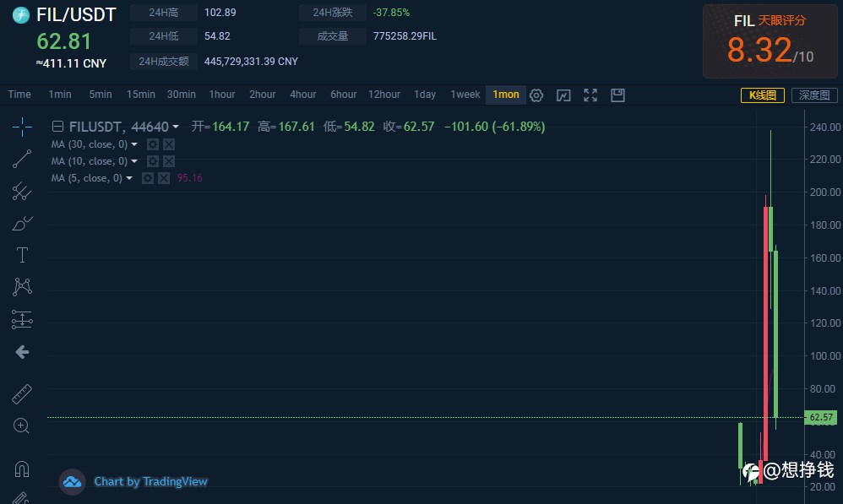Select the 1week interval
Screen dimensions: 843x504
pyautogui.click(x=465, y=95)
